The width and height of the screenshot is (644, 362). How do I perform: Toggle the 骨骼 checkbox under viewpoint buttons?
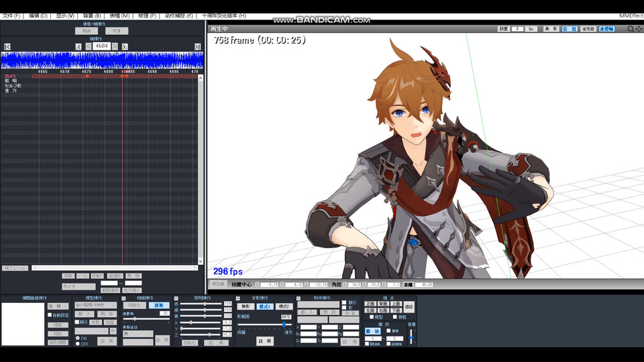(x=394, y=317)
